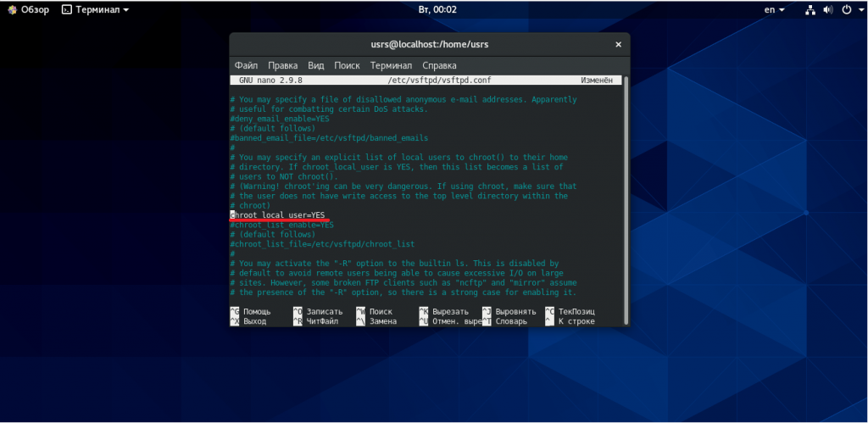
Task: Click the ^T Словарь shortcut
Action: pos(505,321)
